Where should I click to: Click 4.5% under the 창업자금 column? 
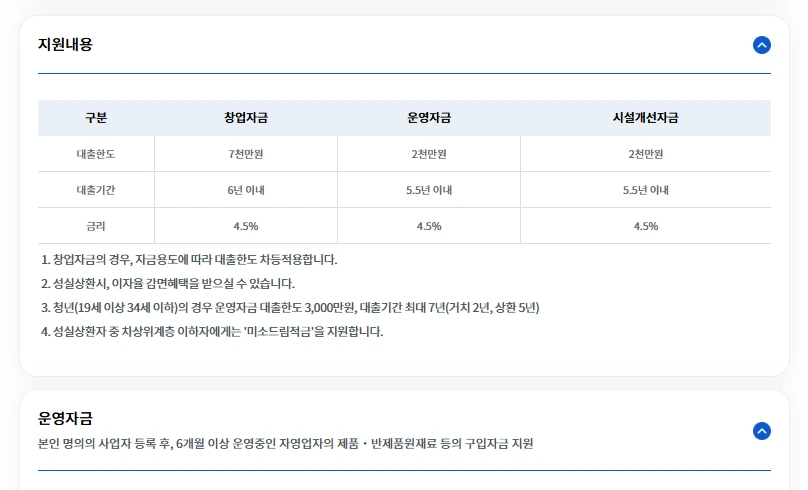tap(246, 226)
